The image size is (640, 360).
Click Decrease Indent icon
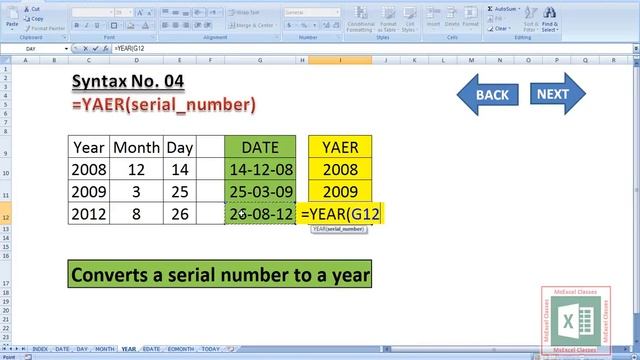point(198,25)
